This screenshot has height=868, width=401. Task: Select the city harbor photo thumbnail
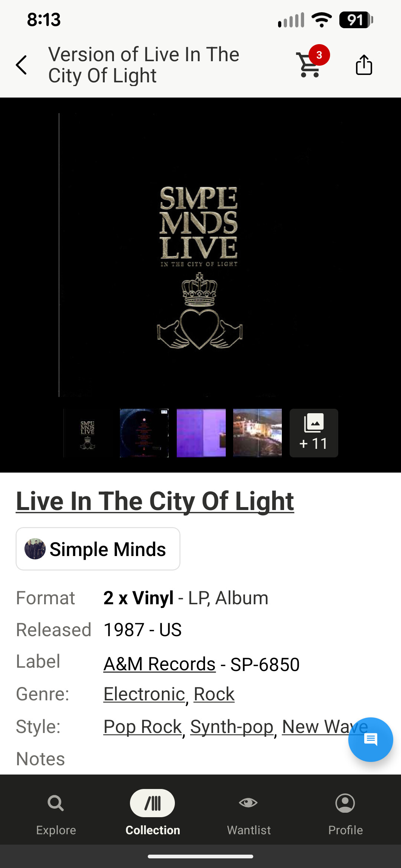pos(257,433)
